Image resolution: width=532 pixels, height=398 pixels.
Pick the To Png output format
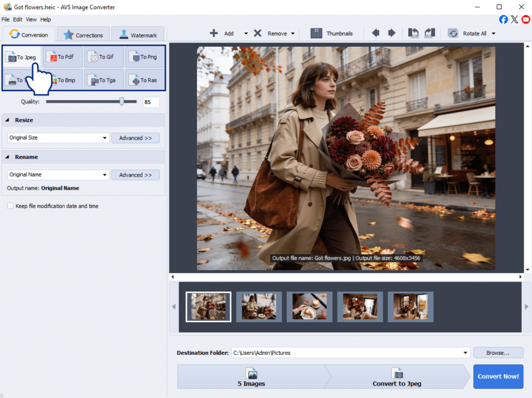pos(145,57)
